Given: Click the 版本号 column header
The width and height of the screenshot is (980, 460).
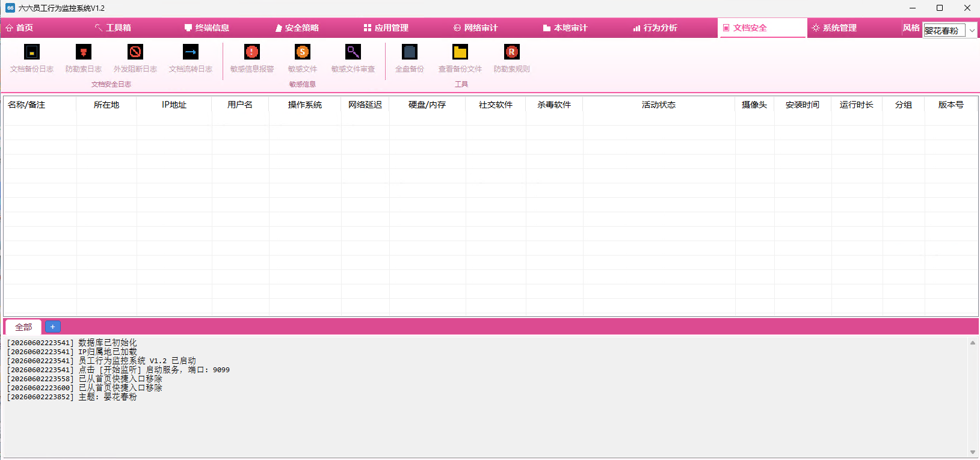Looking at the screenshot, I should [x=951, y=105].
